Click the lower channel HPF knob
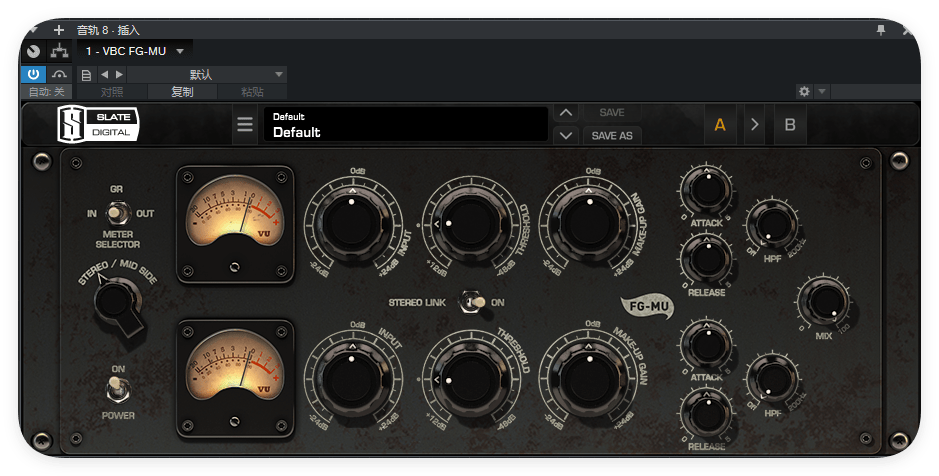The height and width of the screenshot is (476, 939). point(773,378)
